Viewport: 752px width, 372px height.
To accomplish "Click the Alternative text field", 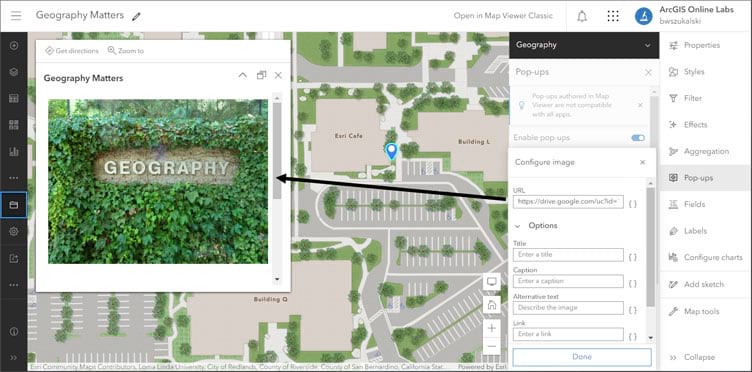I will click(568, 308).
